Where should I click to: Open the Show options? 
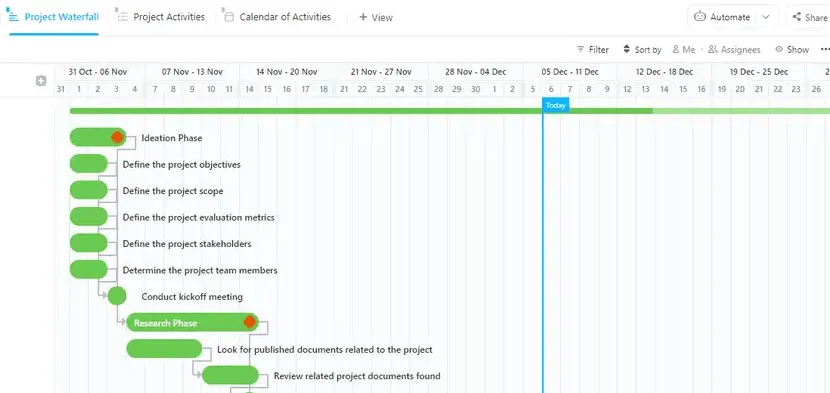point(792,49)
